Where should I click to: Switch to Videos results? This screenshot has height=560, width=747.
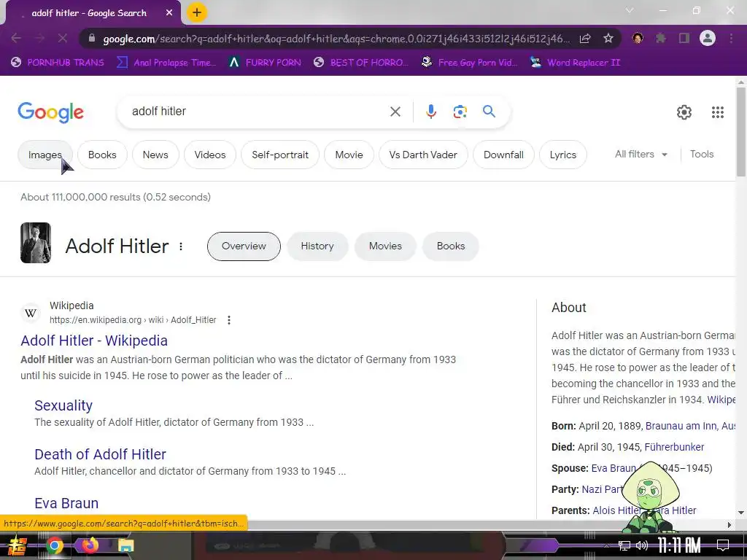click(209, 155)
